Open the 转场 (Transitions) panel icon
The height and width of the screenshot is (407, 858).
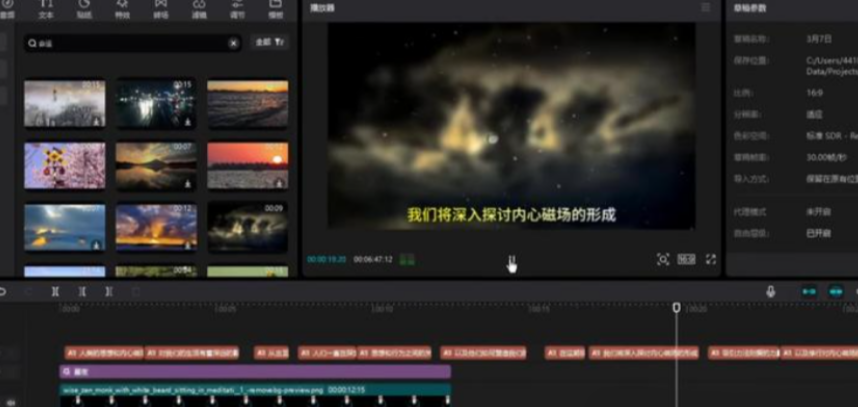161,10
